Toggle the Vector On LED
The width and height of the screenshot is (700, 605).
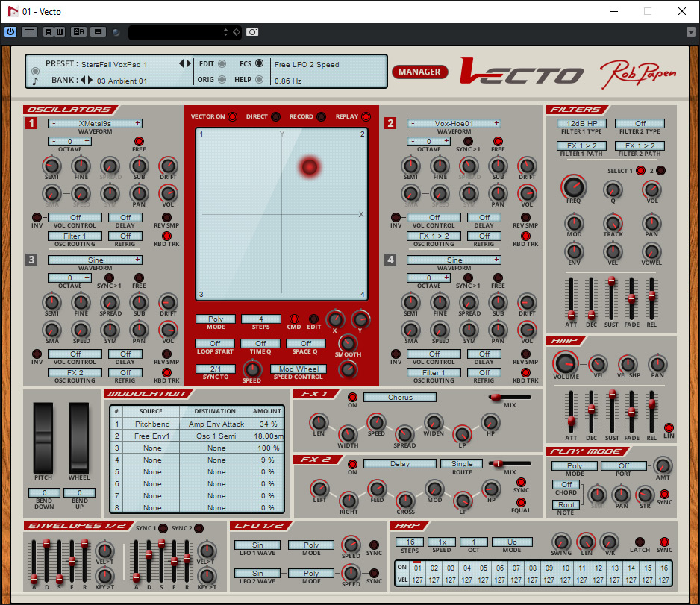231,117
